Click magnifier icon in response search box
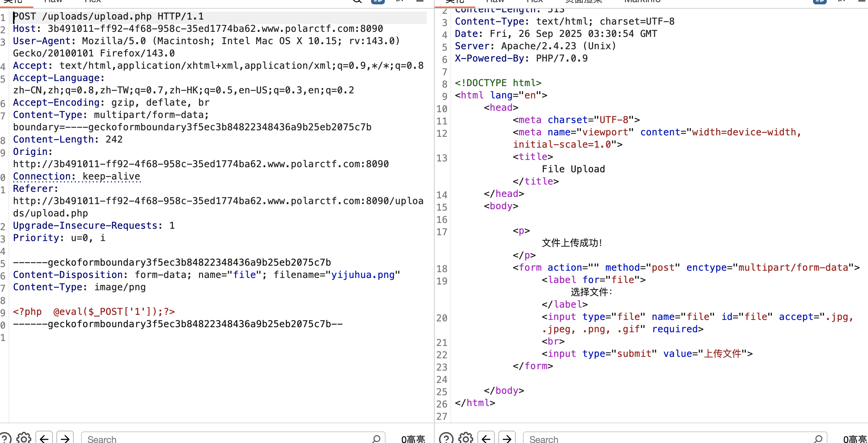The height and width of the screenshot is (443, 868). click(x=818, y=439)
